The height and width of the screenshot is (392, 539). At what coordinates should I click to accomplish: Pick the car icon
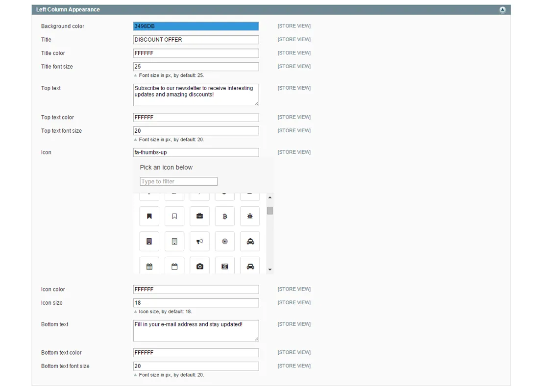tap(250, 266)
